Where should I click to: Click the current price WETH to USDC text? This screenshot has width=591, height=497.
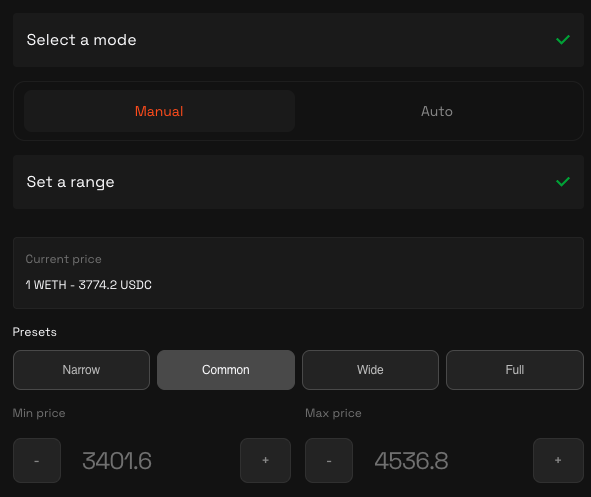click(89, 285)
